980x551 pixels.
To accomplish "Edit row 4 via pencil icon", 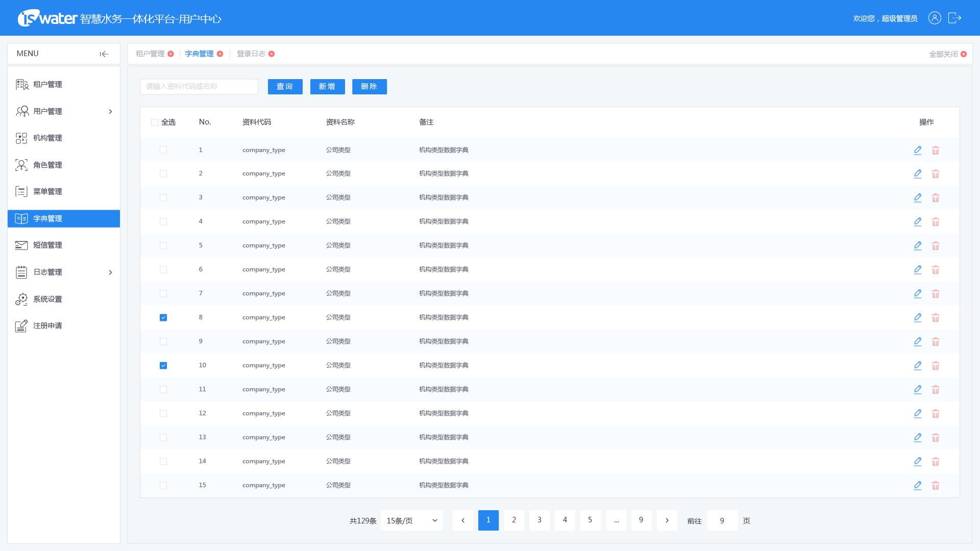I will [918, 222].
